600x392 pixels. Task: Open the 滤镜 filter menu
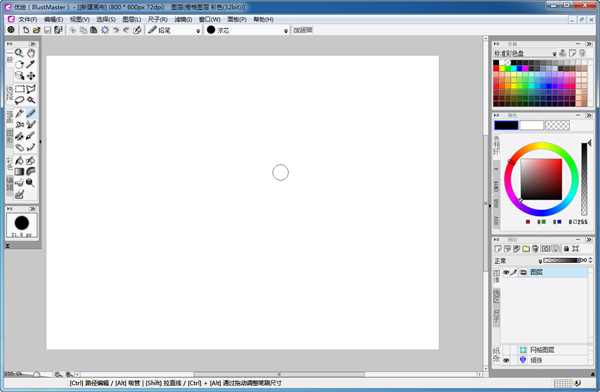click(183, 19)
